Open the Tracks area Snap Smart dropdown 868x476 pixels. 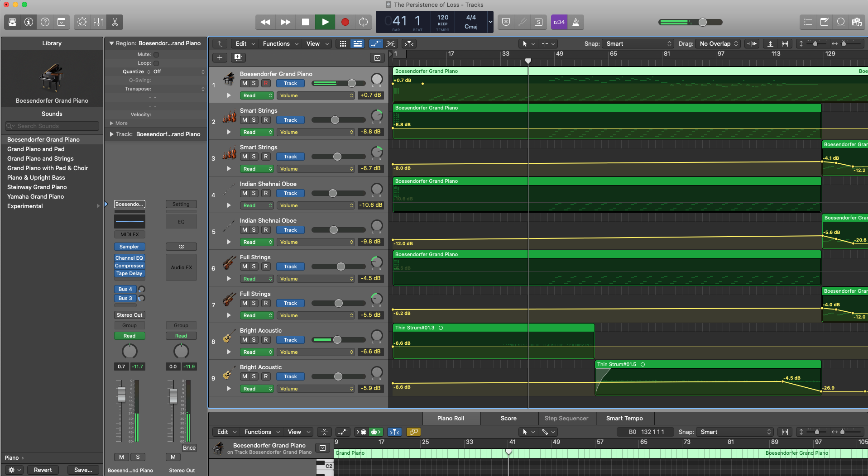point(638,43)
